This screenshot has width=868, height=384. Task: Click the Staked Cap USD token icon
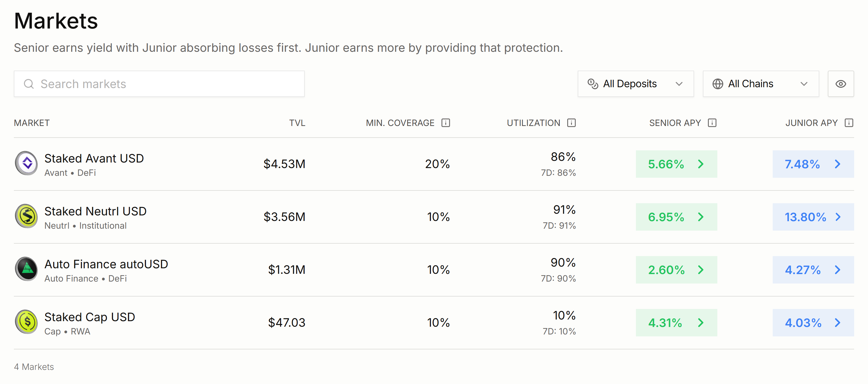(27, 322)
